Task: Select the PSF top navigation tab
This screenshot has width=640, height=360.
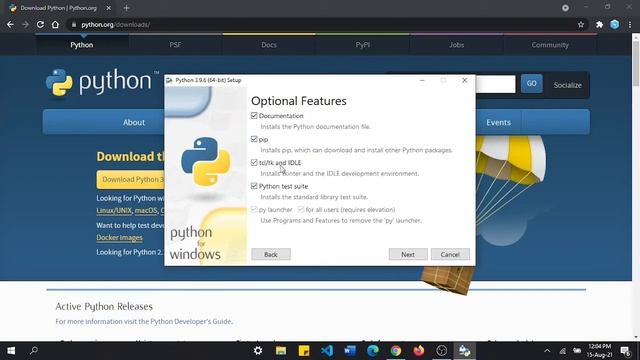Action: pos(176,45)
